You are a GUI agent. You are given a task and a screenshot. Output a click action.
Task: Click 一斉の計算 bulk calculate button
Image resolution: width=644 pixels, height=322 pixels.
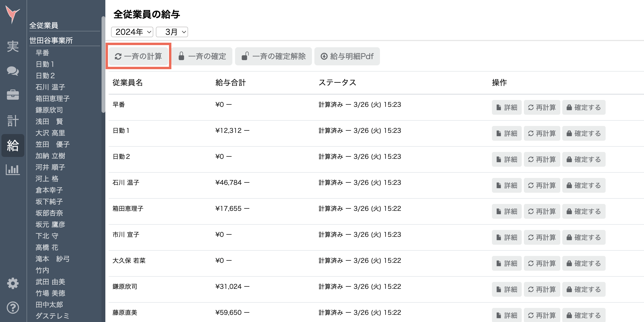tap(138, 56)
